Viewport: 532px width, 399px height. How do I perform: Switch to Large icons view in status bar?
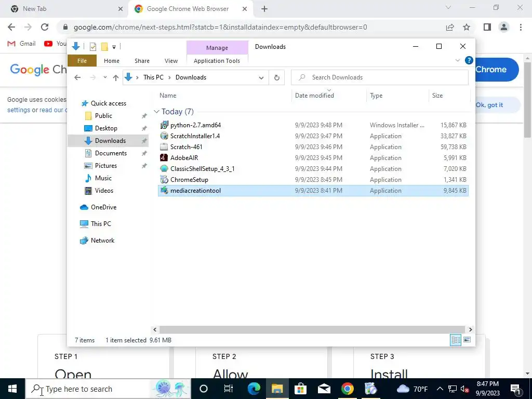point(467,340)
